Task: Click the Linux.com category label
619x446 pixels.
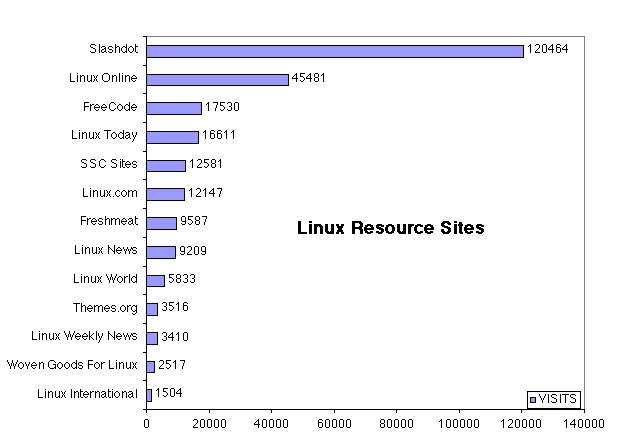Action: (110, 193)
